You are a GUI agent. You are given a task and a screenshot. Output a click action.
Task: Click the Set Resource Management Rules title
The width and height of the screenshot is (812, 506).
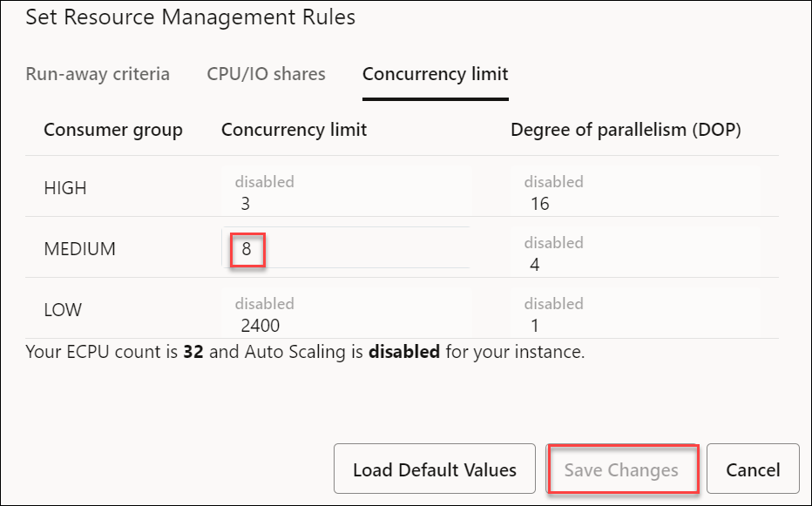(x=190, y=17)
